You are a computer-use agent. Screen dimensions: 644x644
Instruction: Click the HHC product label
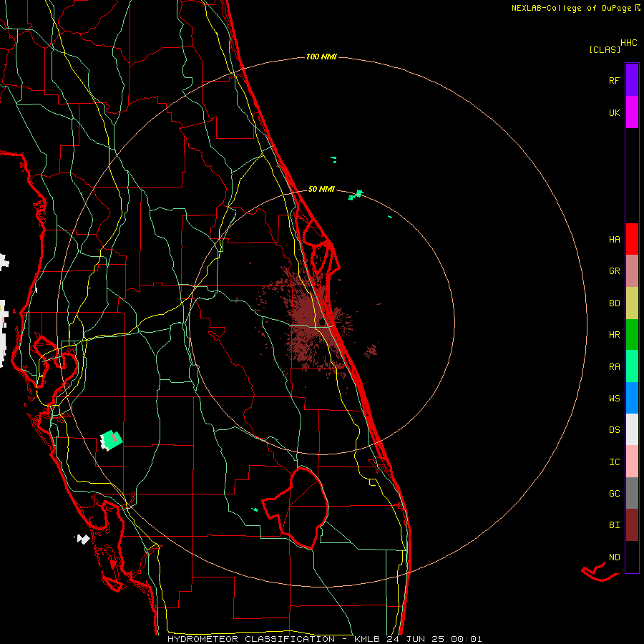tap(629, 43)
